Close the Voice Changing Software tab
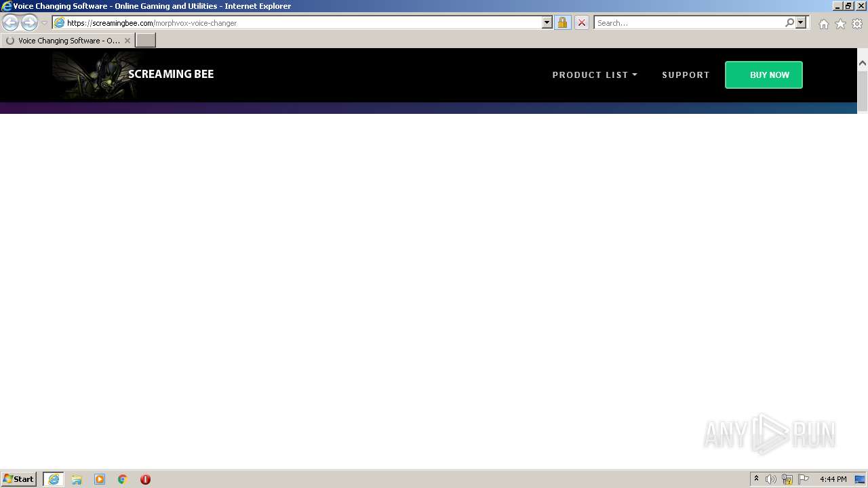Viewport: 868px width, 488px height. pos(127,41)
